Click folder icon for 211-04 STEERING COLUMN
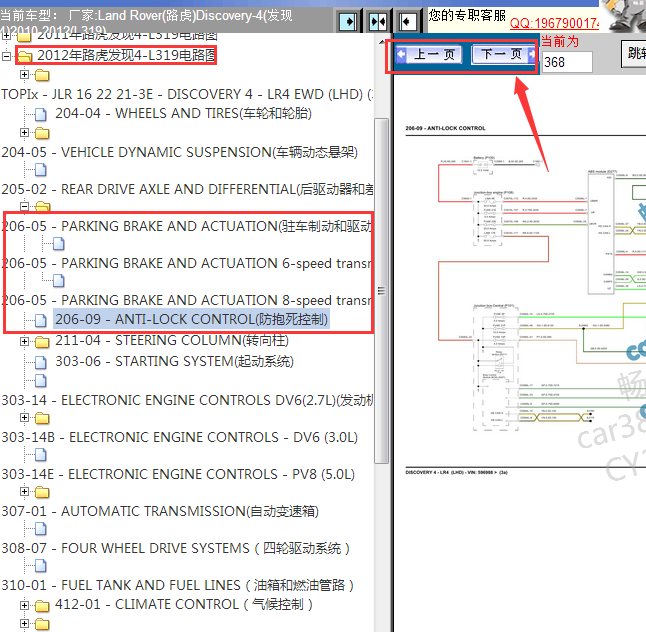Screen dimensions: 646x632 pos(42,342)
